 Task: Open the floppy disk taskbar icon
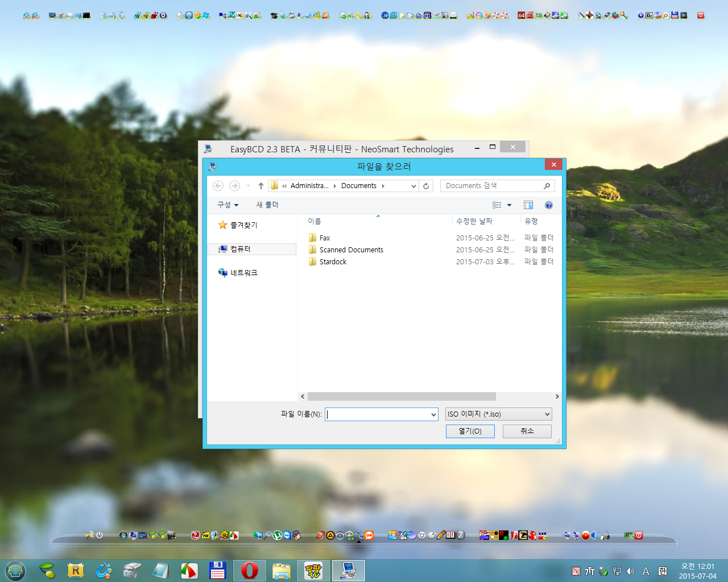click(217, 571)
